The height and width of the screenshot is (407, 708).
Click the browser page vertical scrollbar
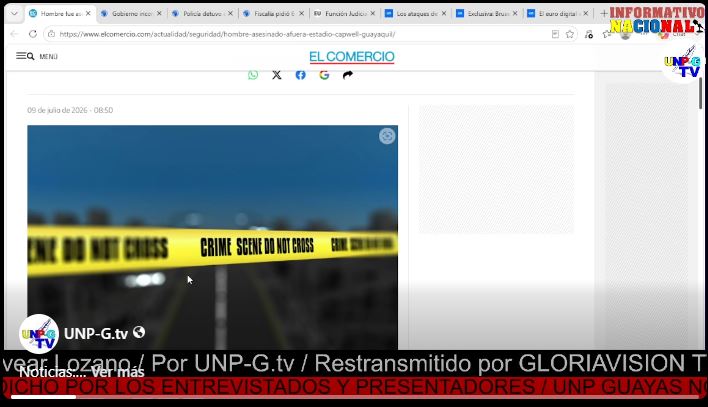click(700, 93)
